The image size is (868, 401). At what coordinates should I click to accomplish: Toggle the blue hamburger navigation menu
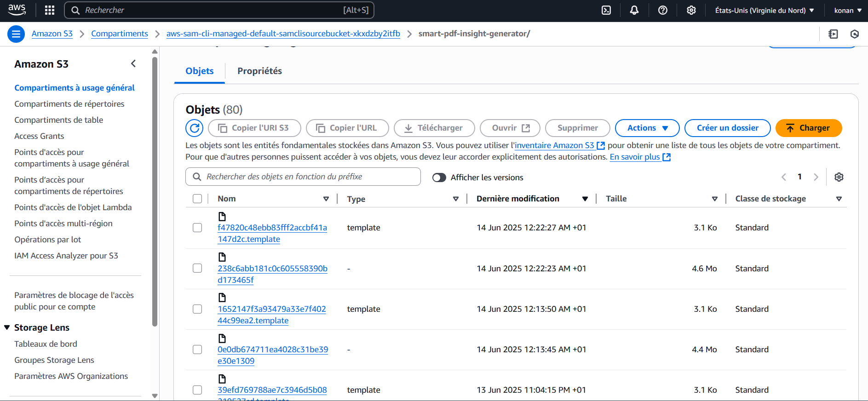coord(16,34)
